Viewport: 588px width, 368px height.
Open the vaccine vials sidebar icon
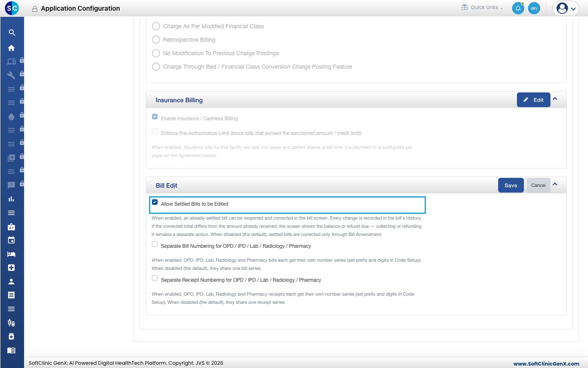click(11, 323)
